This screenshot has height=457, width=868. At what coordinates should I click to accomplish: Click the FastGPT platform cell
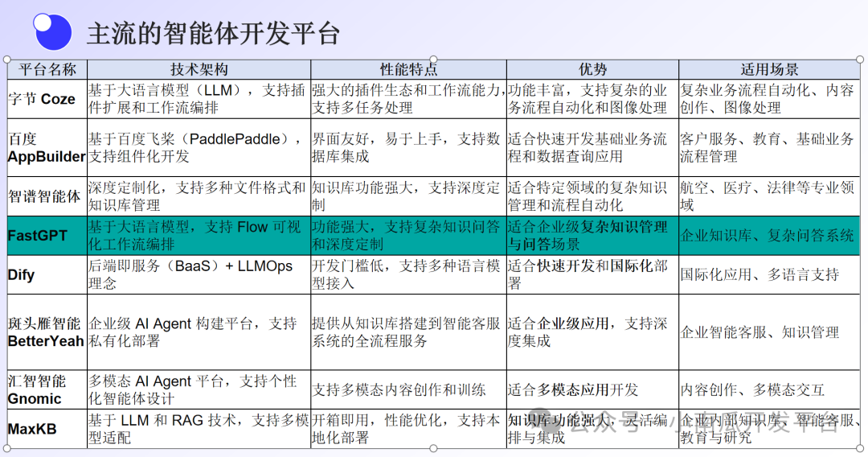pyautogui.click(x=47, y=236)
